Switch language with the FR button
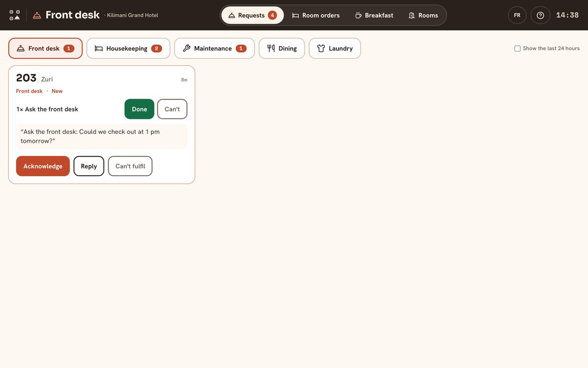 517,15
